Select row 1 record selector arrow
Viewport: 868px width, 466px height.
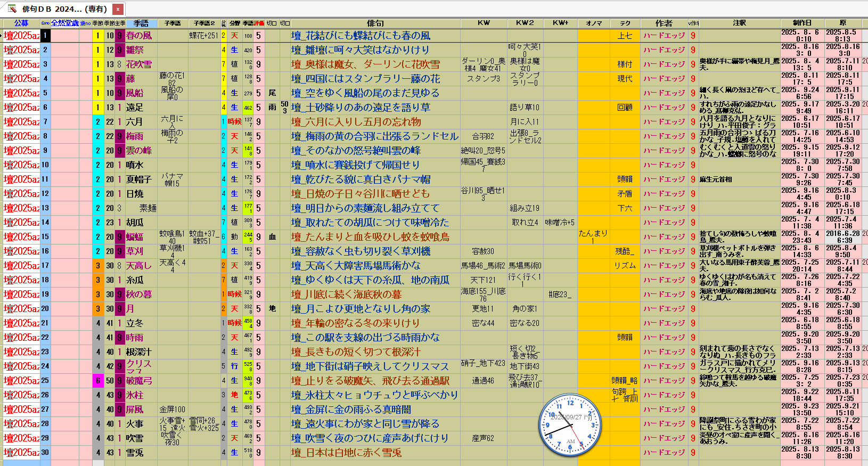coord(2,36)
